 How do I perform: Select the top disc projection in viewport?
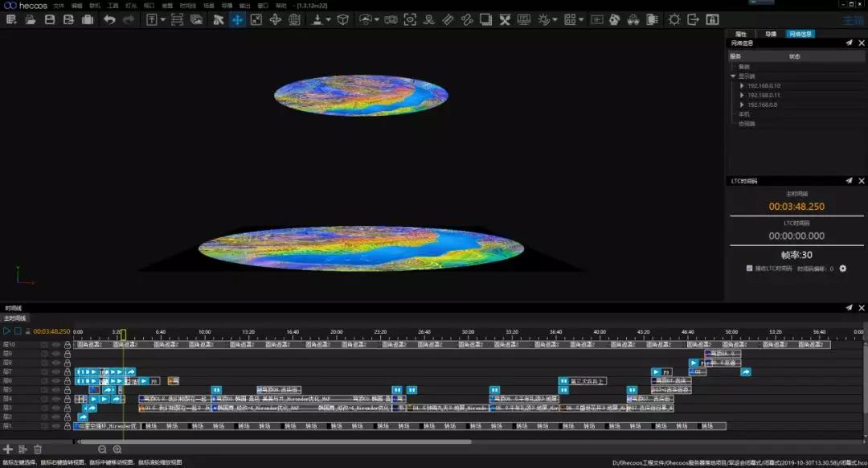(361, 95)
